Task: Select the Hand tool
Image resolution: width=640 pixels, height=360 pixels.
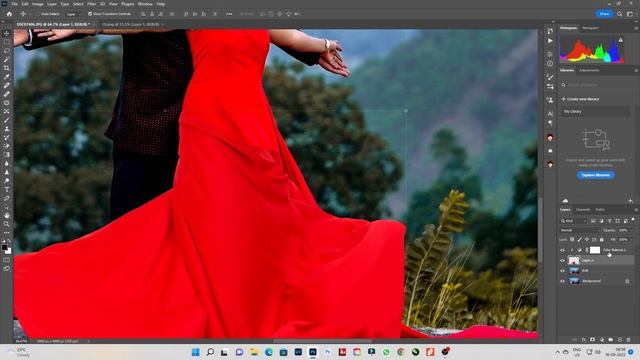Action: tap(7, 215)
